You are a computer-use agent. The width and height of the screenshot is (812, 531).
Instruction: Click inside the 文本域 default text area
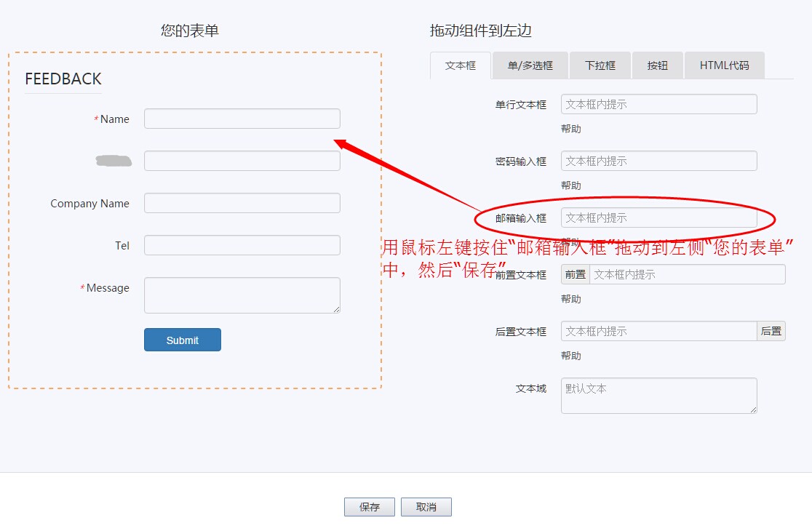(658, 395)
